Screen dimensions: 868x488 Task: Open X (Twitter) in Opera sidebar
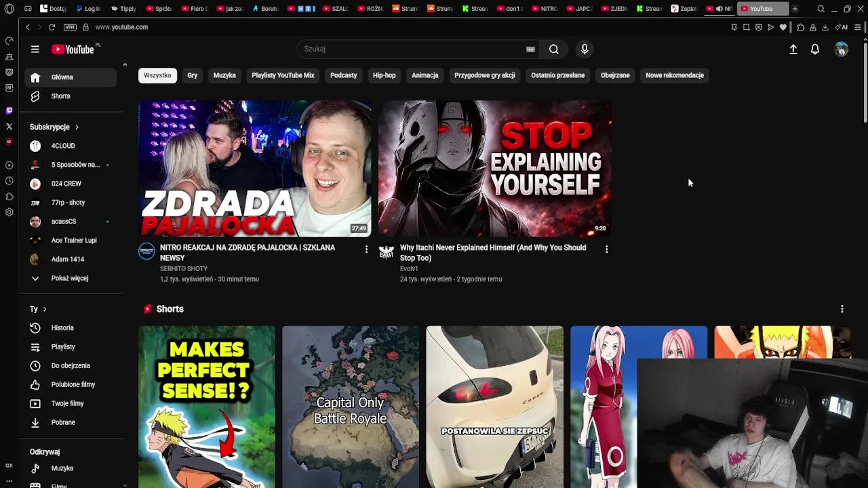(x=9, y=126)
